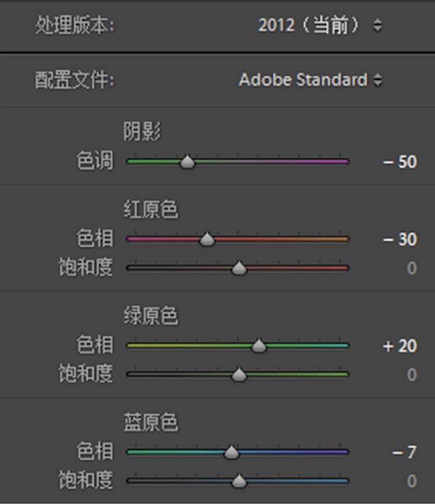Click the 绿原色 饱和度 slider handle
The image size is (435, 504).
tap(239, 375)
